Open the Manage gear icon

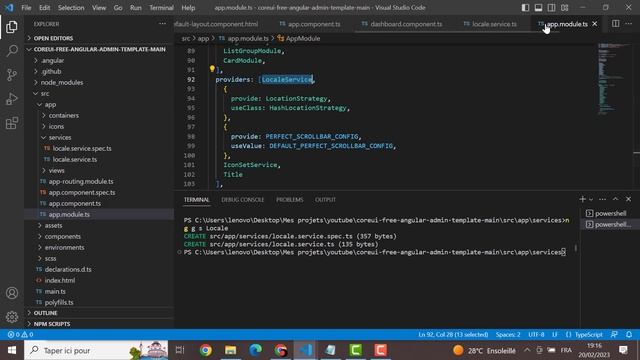(12, 317)
